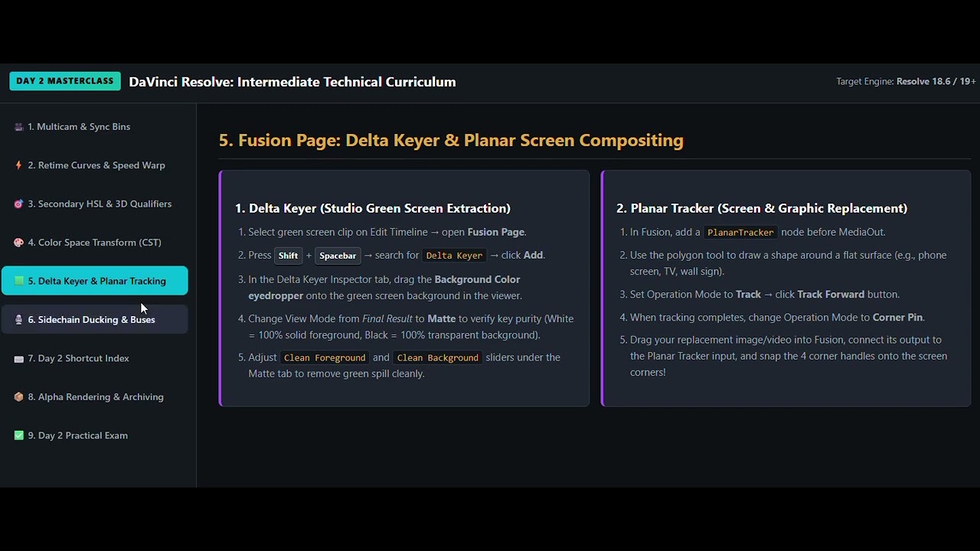Click the lightning bolt icon for Retime Curves
The height and width of the screenshot is (551, 980).
pos(19,165)
